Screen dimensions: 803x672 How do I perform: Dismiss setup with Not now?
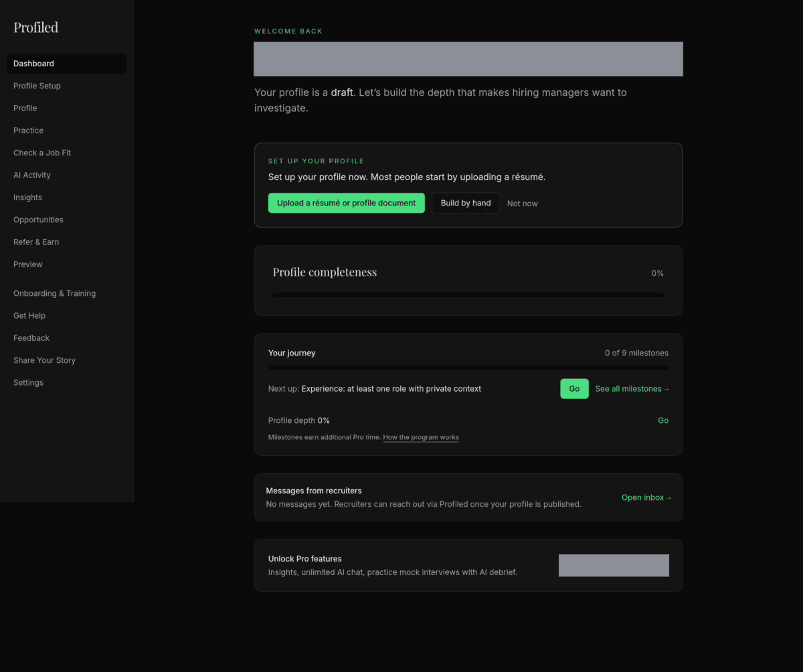point(522,203)
